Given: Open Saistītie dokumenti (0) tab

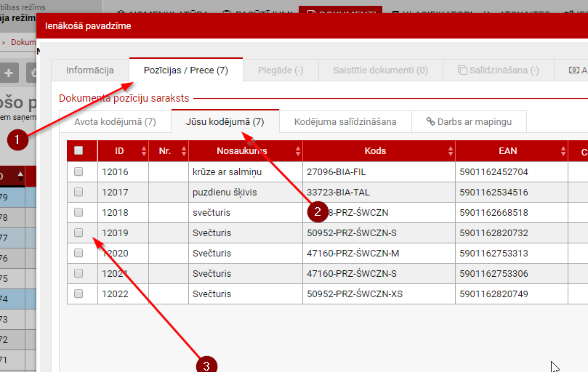Looking at the screenshot, I should pos(380,70).
